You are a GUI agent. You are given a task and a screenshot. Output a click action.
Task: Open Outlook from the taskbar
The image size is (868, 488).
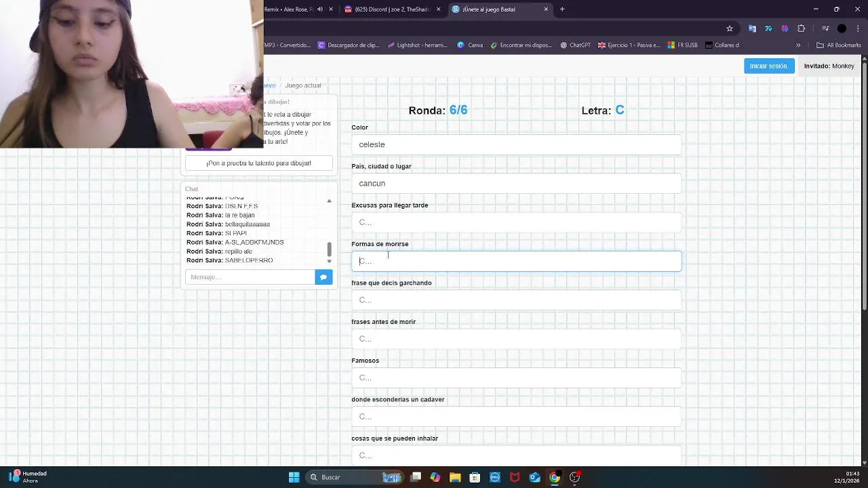pyautogui.click(x=534, y=477)
